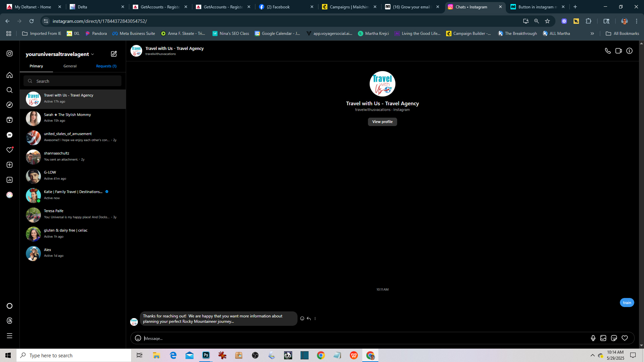
Task: Go to Home feed icon in sidebar
Action: pos(9,75)
